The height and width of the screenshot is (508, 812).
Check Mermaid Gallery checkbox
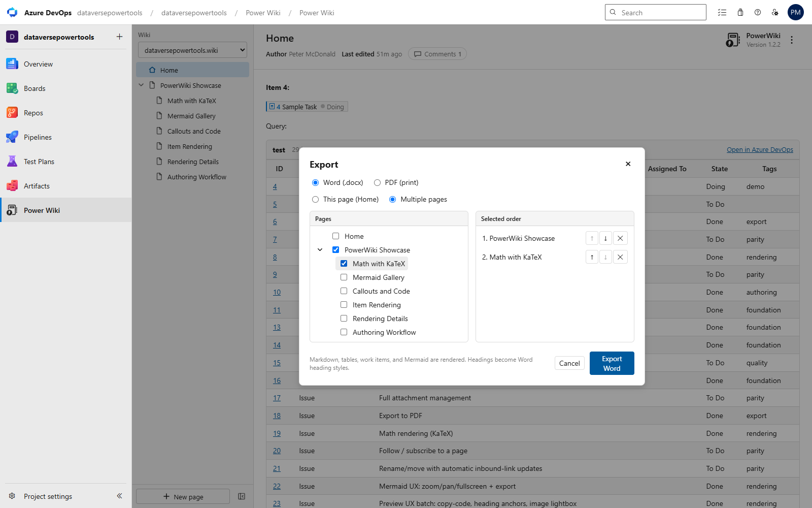[344, 277]
